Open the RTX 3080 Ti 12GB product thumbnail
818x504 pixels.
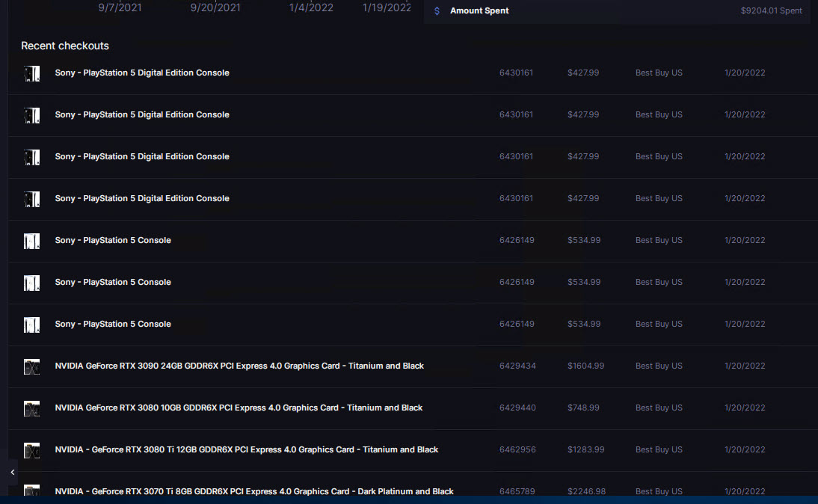[32, 449]
